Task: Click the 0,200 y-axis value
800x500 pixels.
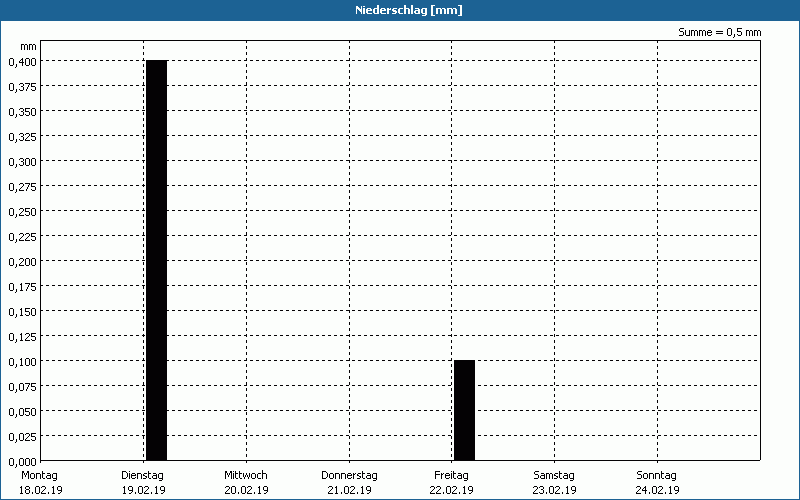Action: coord(22,261)
